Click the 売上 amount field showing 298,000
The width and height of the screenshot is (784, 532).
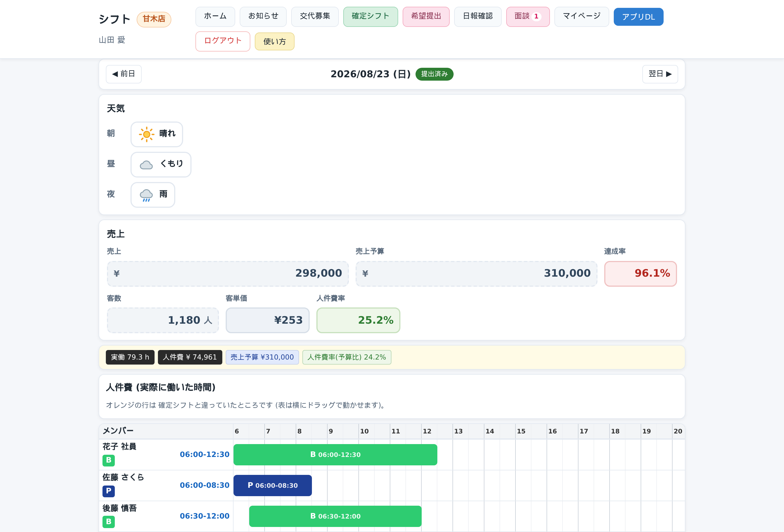pyautogui.click(x=228, y=274)
